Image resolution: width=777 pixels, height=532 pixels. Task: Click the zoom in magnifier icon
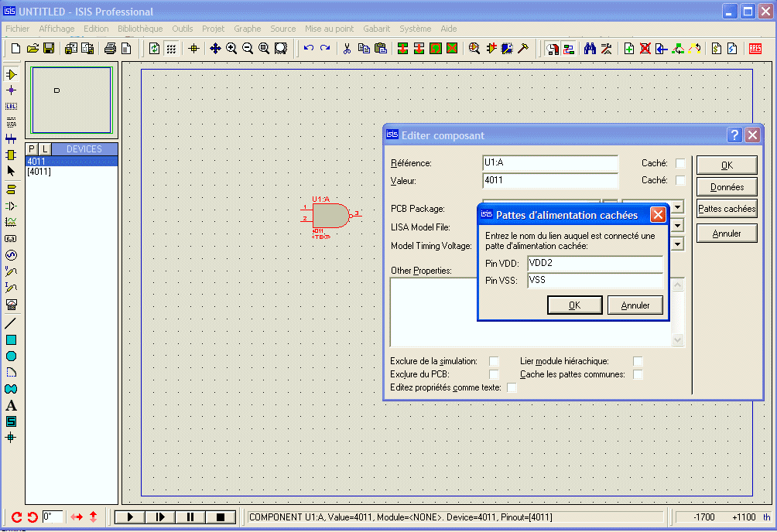coord(231,49)
